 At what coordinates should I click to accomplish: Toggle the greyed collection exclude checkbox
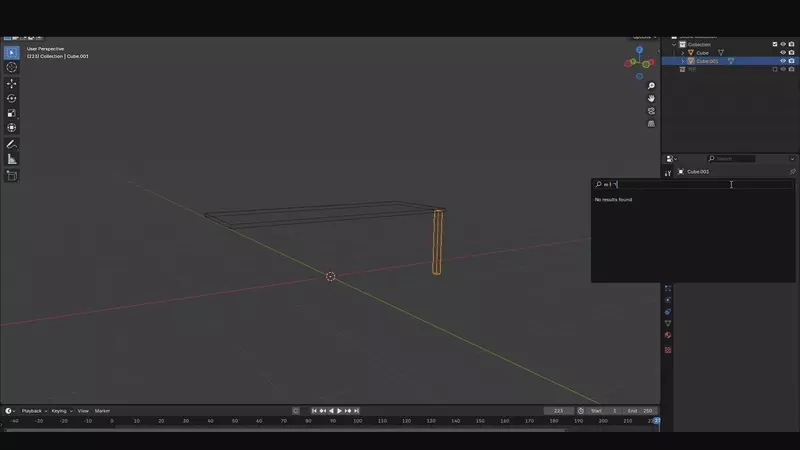tap(775, 69)
